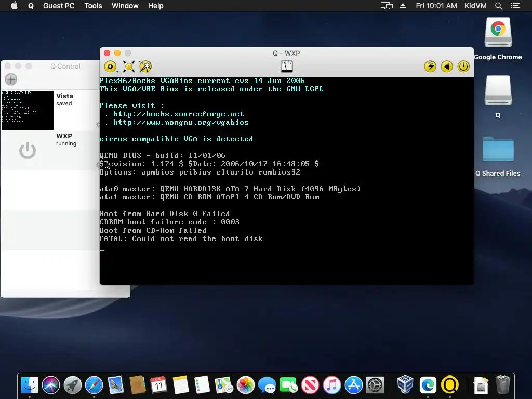Screen dimensions: 532x399
Task: Open Photos from the Dock
Action: click(246, 385)
